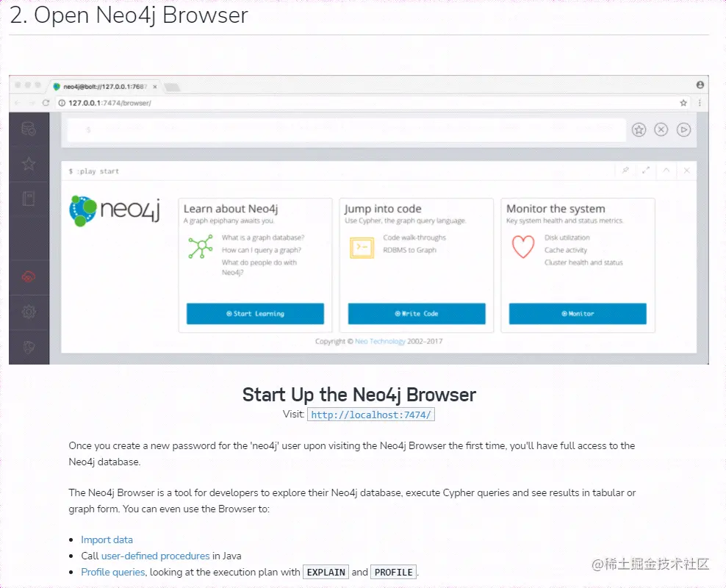
Task: Save query as favorite star button
Action: point(639,129)
